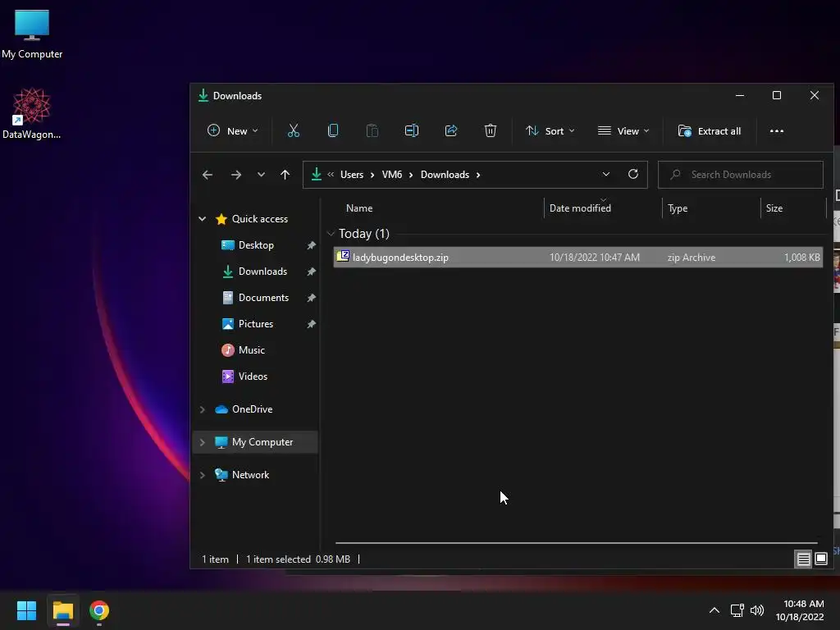Refresh the Downloads folder view

[x=632, y=174]
